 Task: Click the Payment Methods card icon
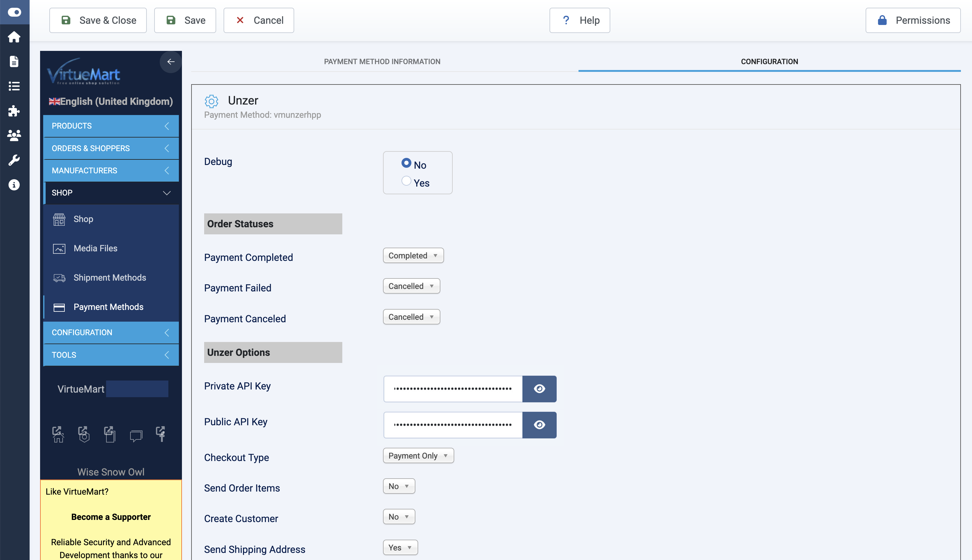click(59, 307)
